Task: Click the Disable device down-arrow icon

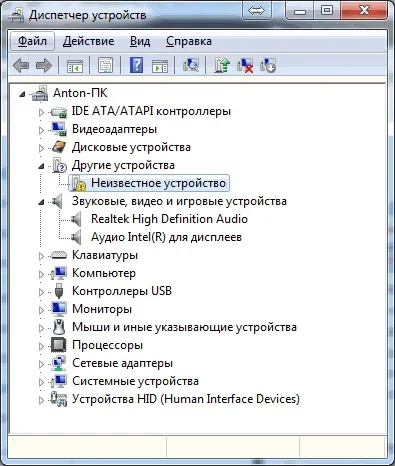Action: (268, 65)
